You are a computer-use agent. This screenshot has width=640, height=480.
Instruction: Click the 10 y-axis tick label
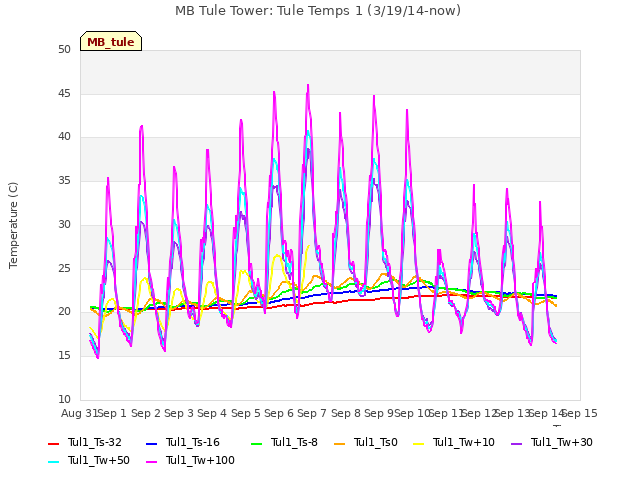(64, 399)
